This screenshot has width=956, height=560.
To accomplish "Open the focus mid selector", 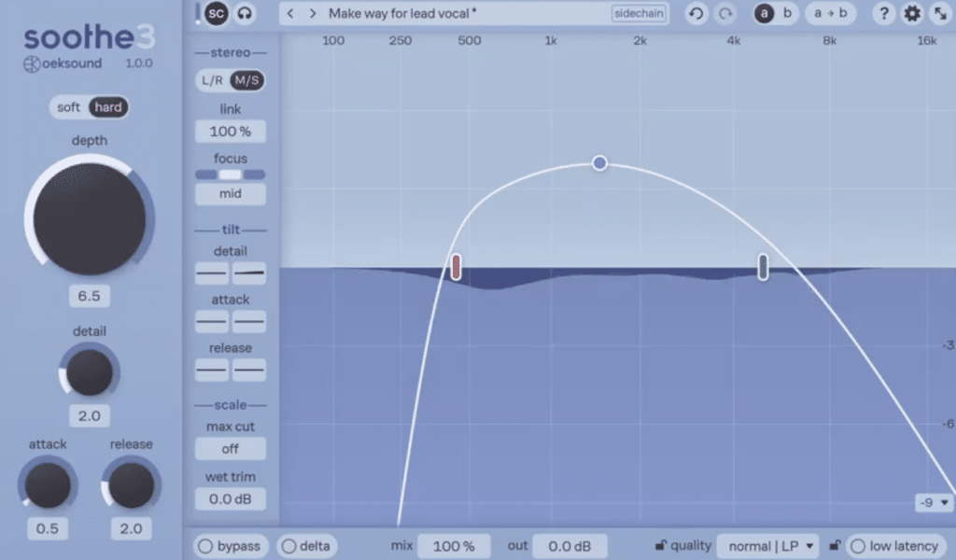I will (x=231, y=194).
